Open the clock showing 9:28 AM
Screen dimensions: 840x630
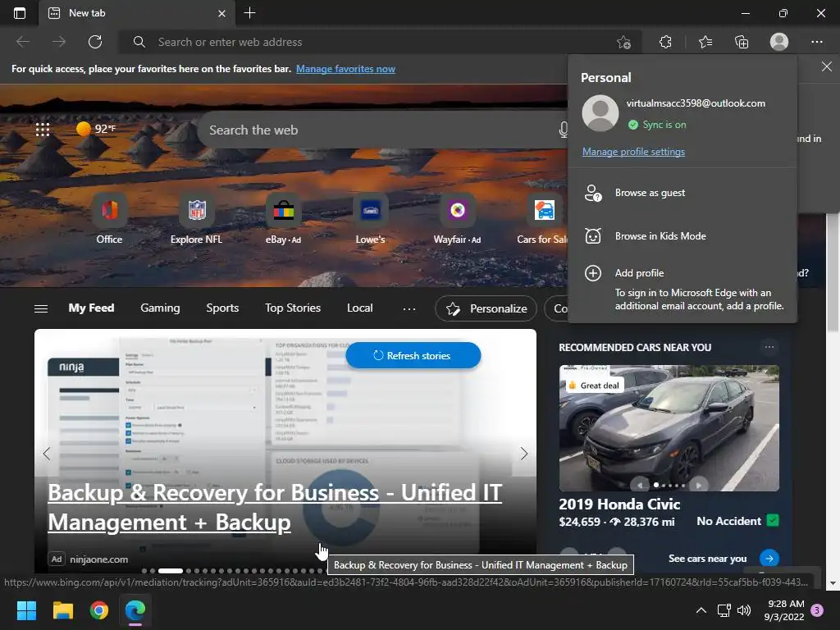click(784, 610)
